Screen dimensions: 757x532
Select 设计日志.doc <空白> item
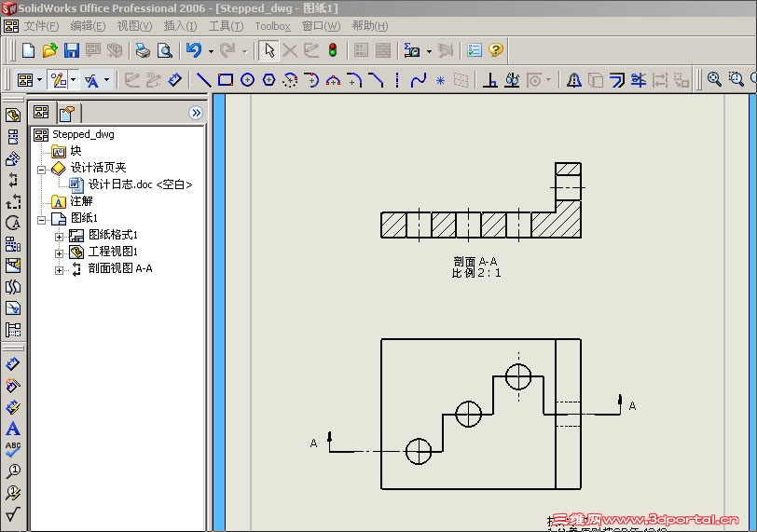pos(140,184)
